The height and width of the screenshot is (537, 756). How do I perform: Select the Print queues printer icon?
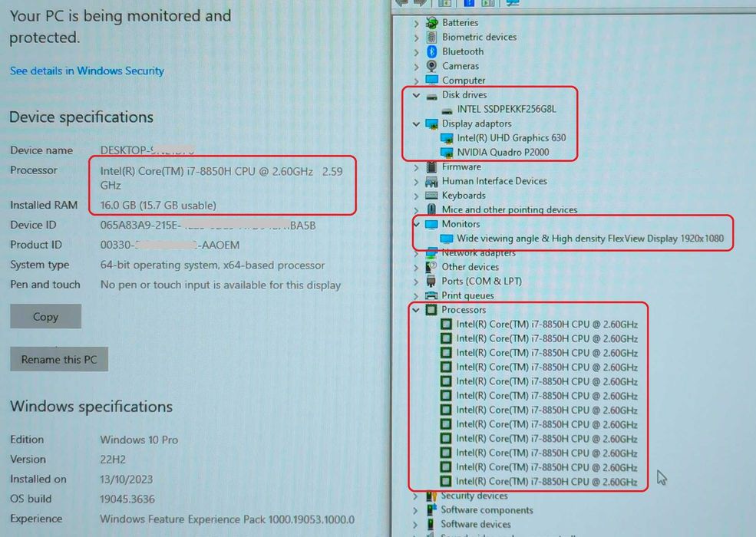(431, 295)
